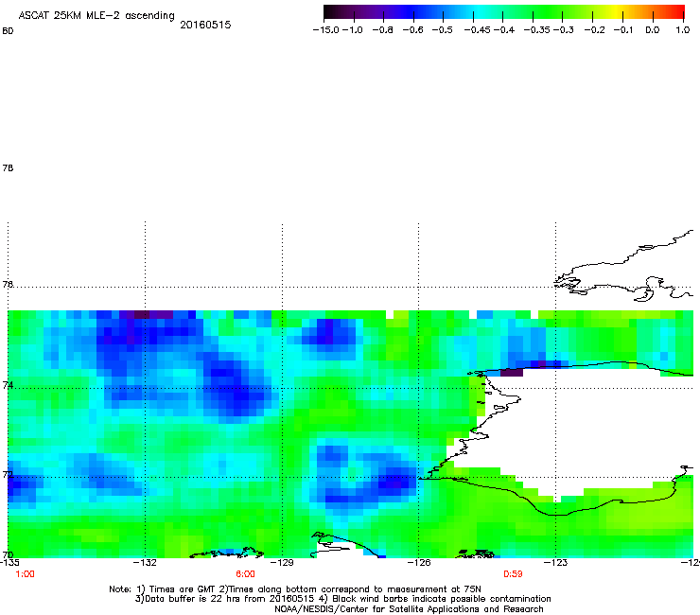Click the NOAA/NESDIS credit line
The width and height of the screenshot is (700, 615).
[x=409, y=609]
